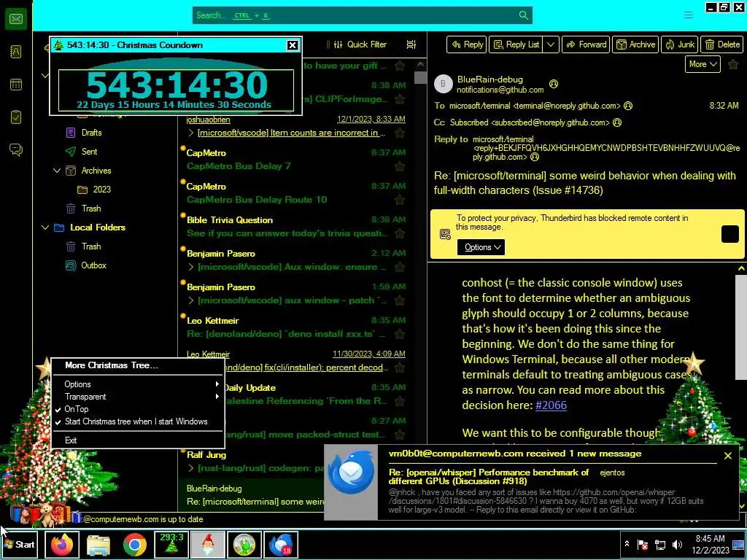
Task: Mark the message as Junk
Action: (x=680, y=44)
